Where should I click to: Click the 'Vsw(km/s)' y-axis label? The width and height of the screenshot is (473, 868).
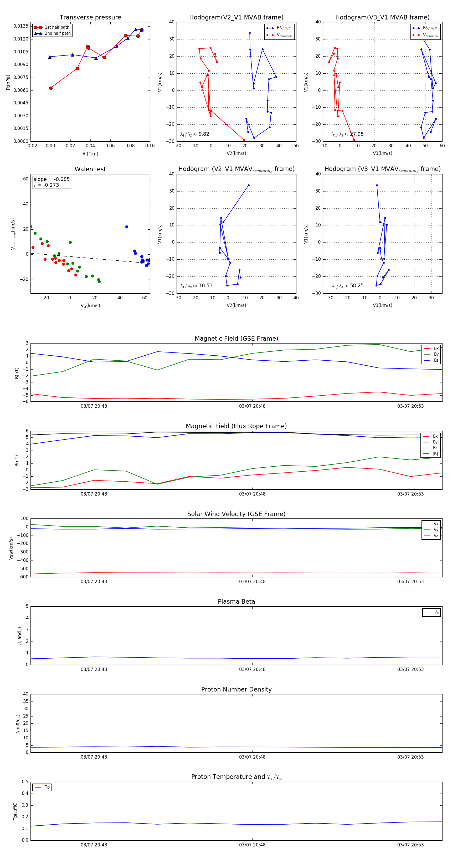[x=11, y=548]
